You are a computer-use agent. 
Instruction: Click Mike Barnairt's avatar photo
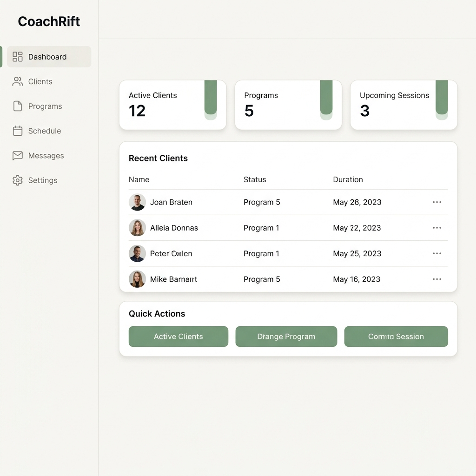[x=137, y=279]
